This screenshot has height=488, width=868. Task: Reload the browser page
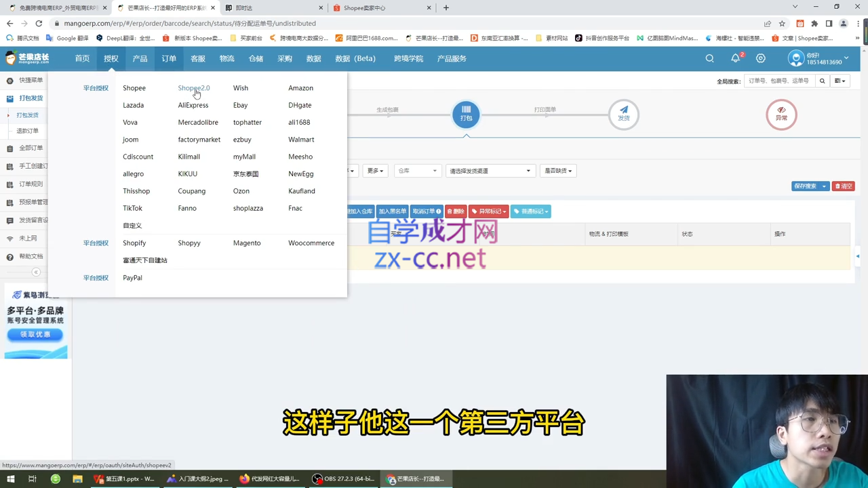click(39, 23)
